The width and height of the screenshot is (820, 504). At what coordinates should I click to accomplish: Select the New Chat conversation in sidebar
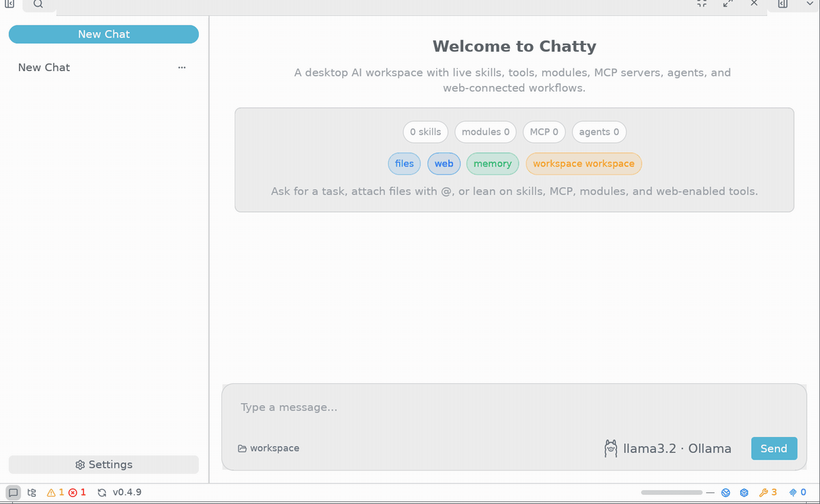(x=104, y=68)
